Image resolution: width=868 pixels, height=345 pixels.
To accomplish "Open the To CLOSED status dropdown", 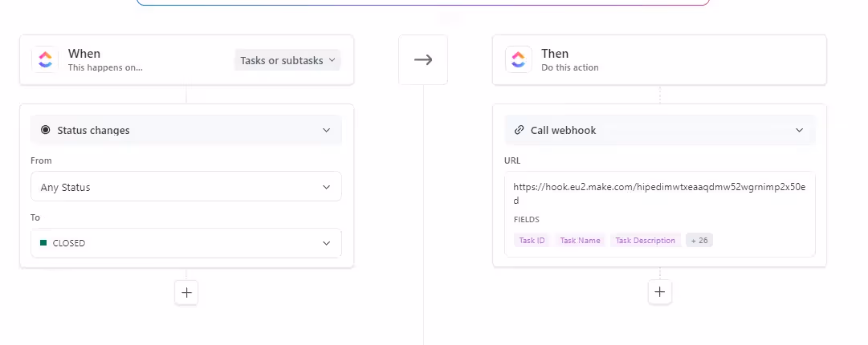I will pos(186,243).
